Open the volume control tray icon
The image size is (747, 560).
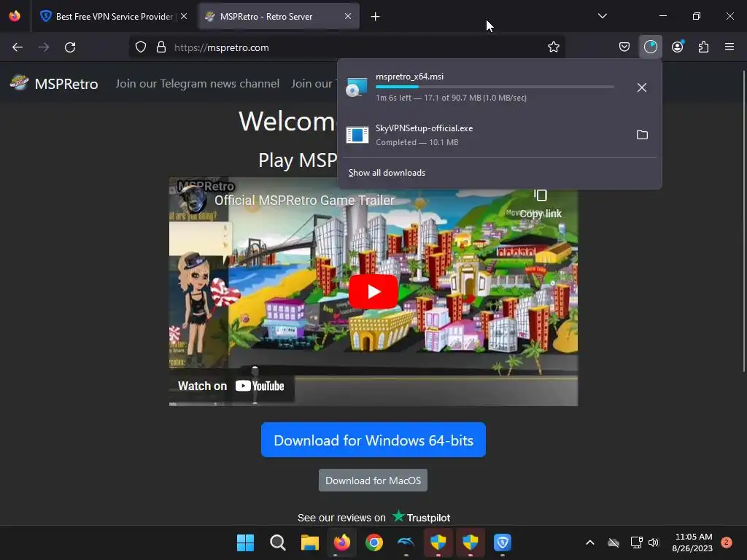[x=654, y=542]
